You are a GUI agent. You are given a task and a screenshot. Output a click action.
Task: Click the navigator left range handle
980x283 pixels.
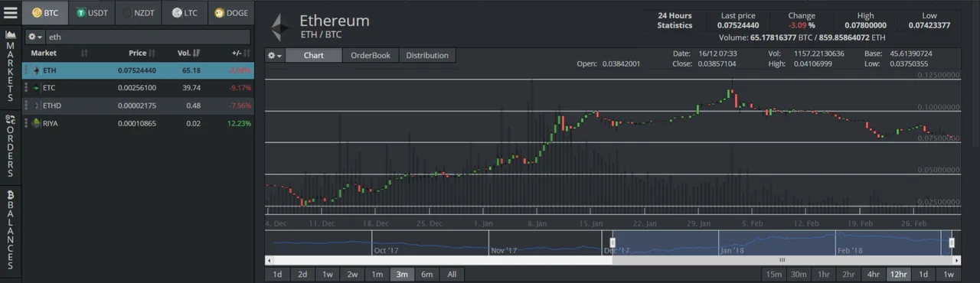[612, 242]
